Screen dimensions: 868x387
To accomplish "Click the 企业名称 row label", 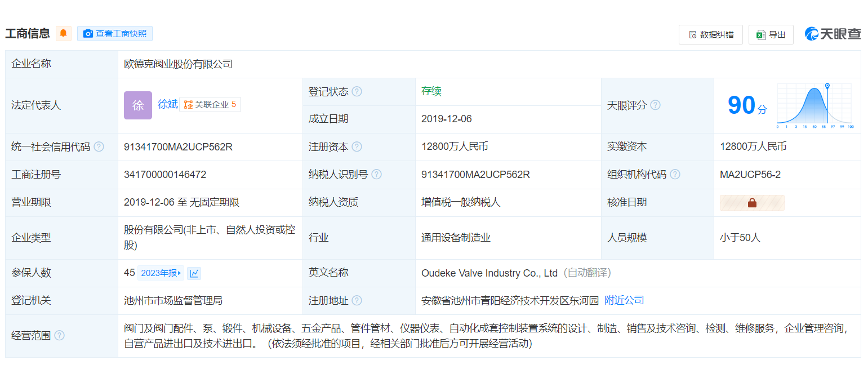I will click(x=31, y=64).
